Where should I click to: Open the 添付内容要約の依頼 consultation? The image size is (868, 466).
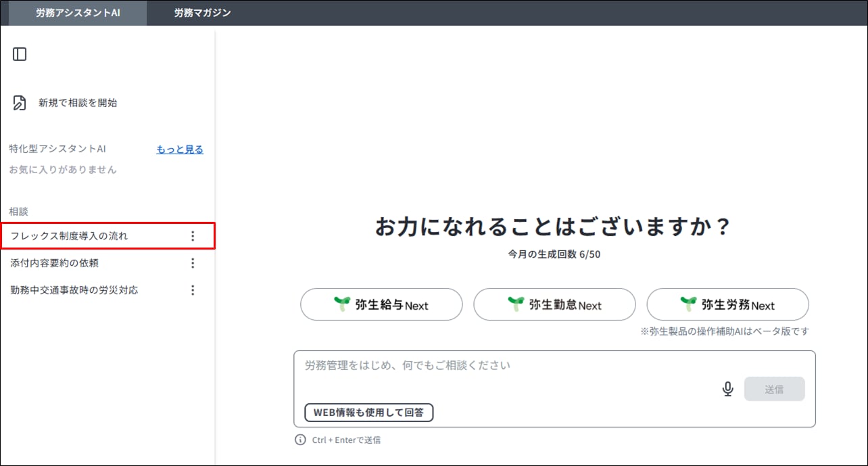coord(54,263)
